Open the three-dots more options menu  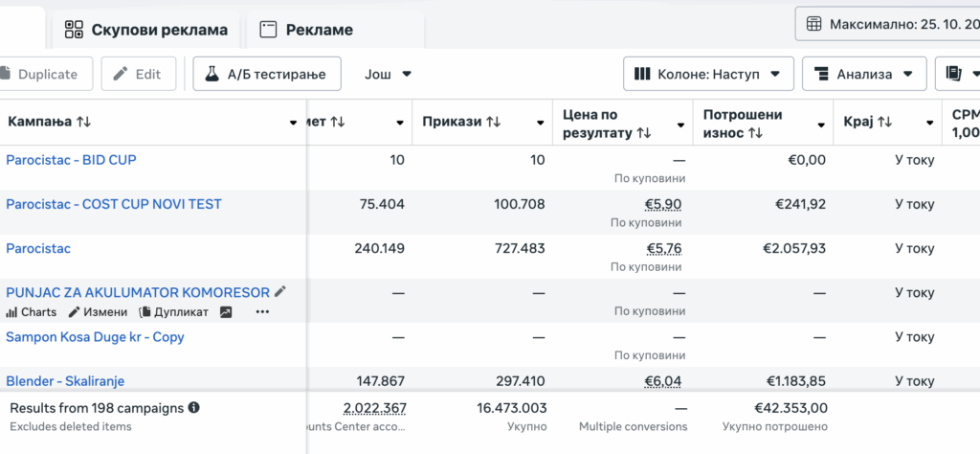pos(262,312)
